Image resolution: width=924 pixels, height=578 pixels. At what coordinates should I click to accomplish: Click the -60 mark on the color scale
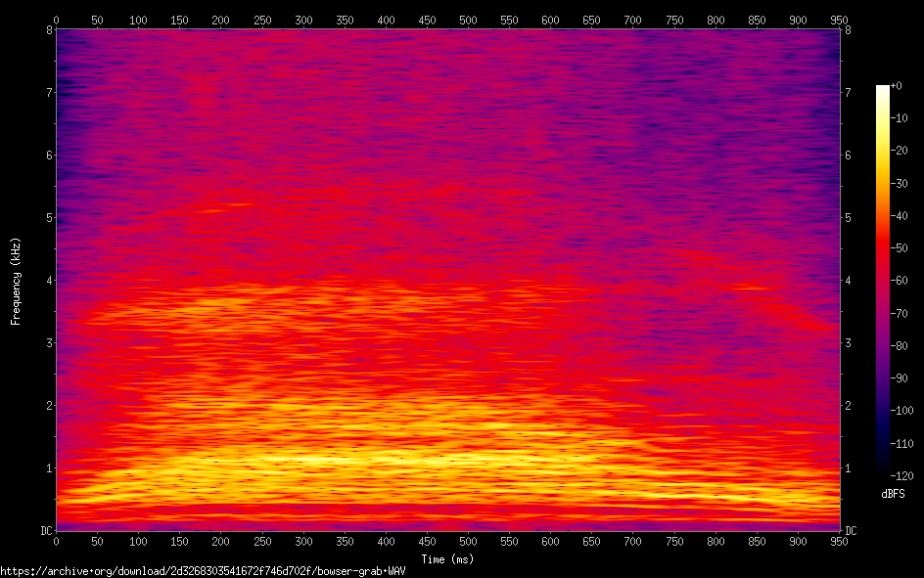899,281
